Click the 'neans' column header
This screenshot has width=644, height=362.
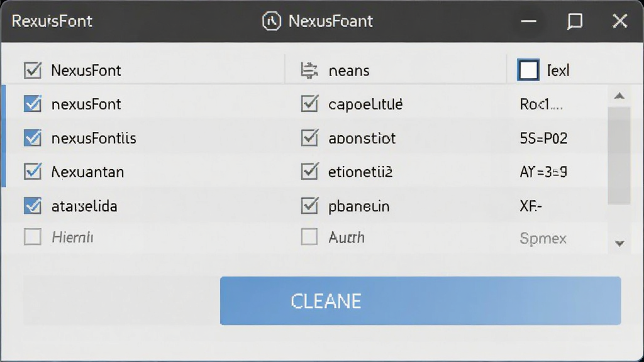point(348,70)
